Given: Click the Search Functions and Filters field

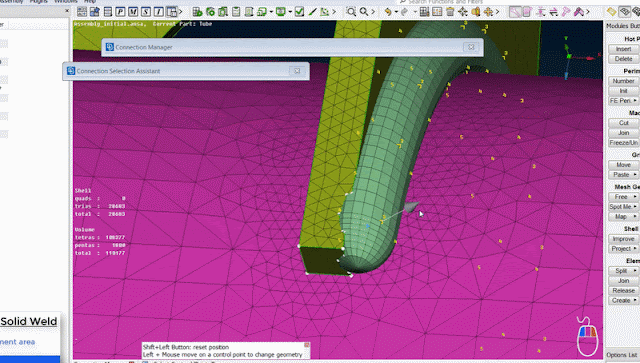Looking at the screenshot, I should 445,2.
